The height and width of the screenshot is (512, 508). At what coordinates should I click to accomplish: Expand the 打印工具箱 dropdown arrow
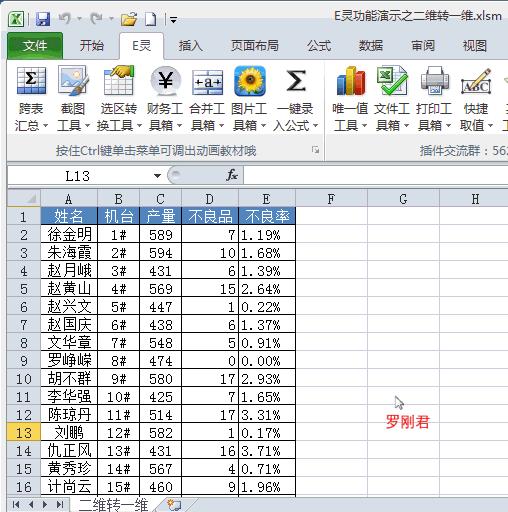[448, 126]
